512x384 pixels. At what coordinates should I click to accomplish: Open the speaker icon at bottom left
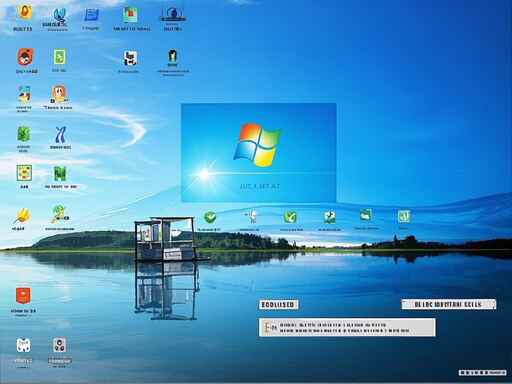[x=59, y=346]
